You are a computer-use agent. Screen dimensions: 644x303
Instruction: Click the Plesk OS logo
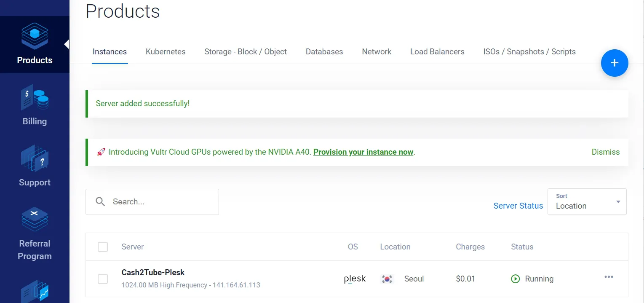coord(355,279)
